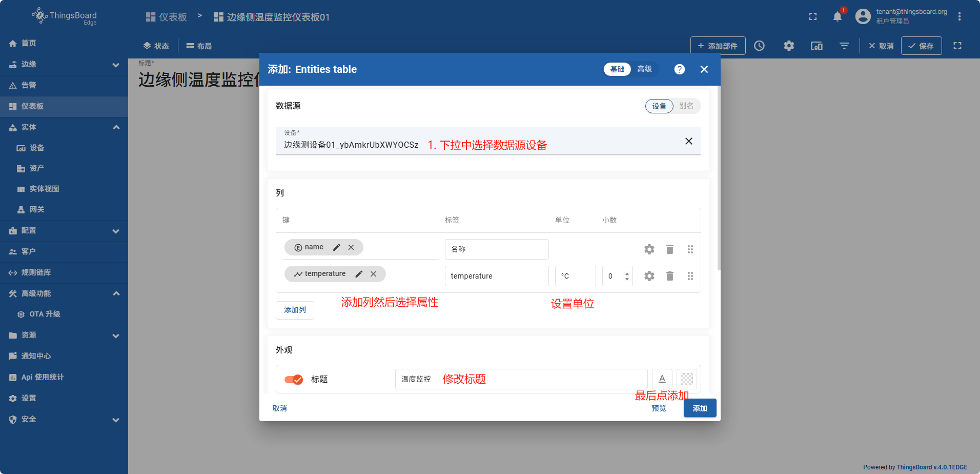Click drag handle of temperature row

click(x=690, y=276)
